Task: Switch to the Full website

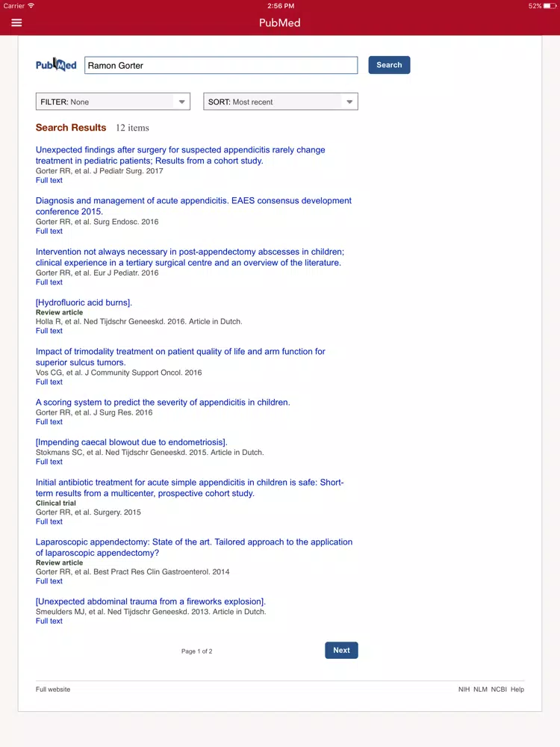Action: 53,689
